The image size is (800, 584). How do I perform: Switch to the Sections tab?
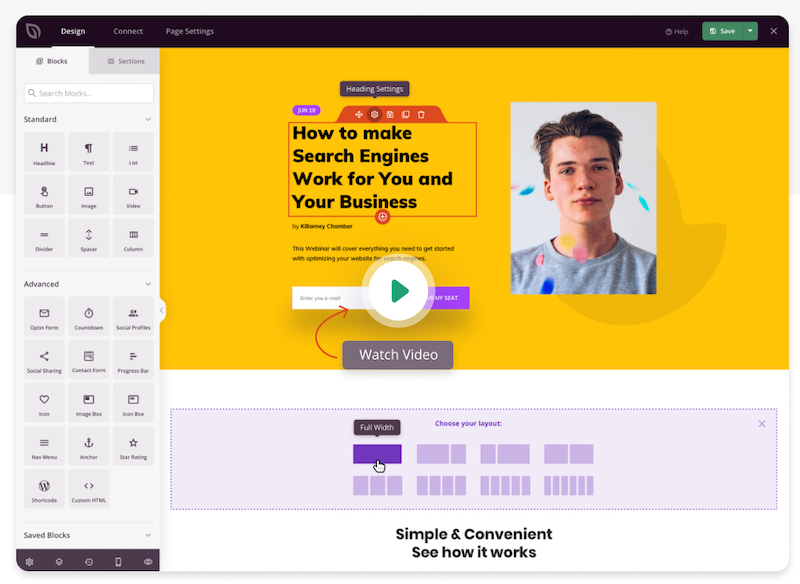(x=125, y=61)
